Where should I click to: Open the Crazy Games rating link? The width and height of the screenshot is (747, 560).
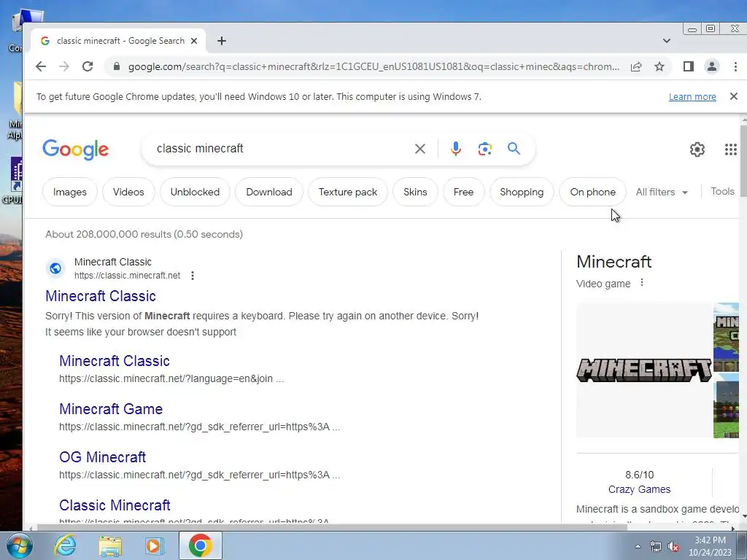click(639, 489)
